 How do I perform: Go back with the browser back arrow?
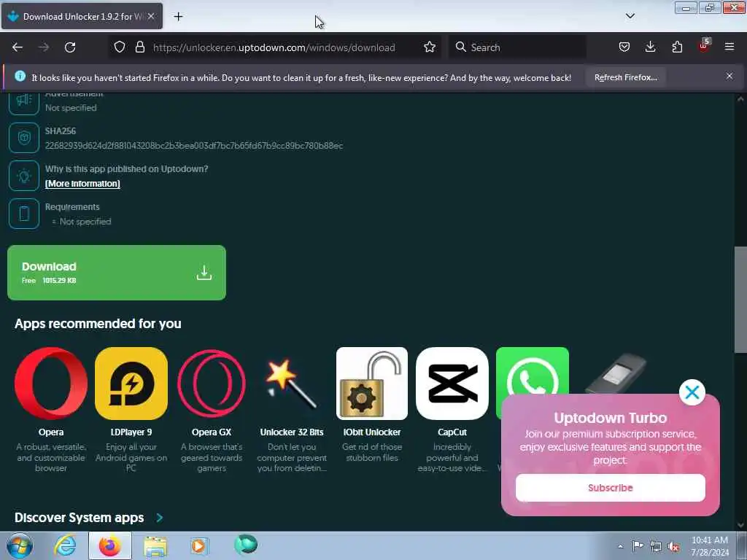pos(18,47)
